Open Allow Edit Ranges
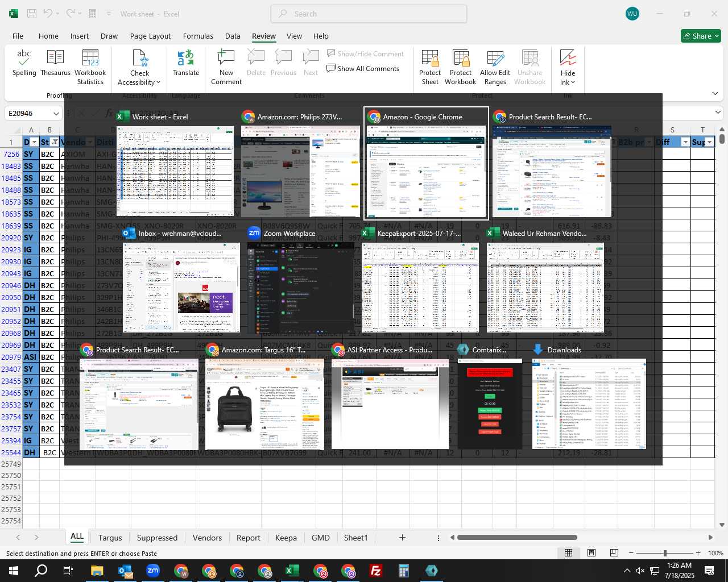Image resolution: width=728 pixels, height=582 pixels. 495,67
